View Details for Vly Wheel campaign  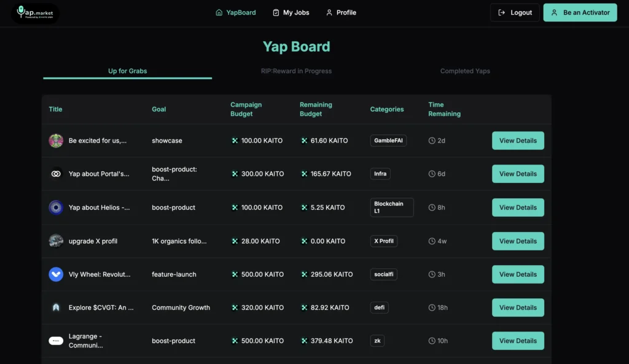coord(518,274)
